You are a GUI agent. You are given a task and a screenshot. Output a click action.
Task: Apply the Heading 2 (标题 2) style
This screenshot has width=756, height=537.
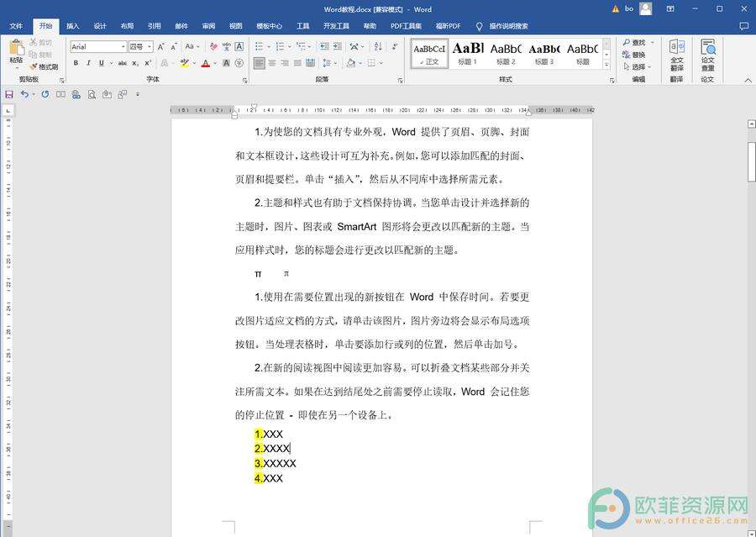pos(506,54)
